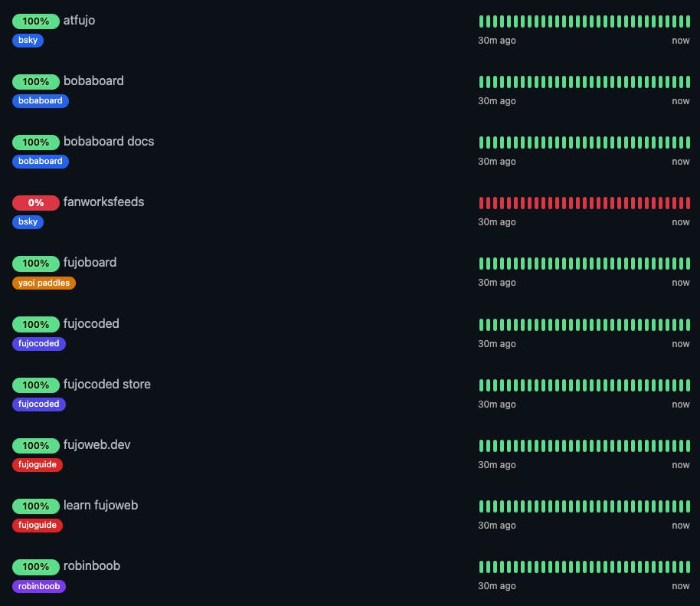Open the learn fujoweb service entry

pos(100,506)
